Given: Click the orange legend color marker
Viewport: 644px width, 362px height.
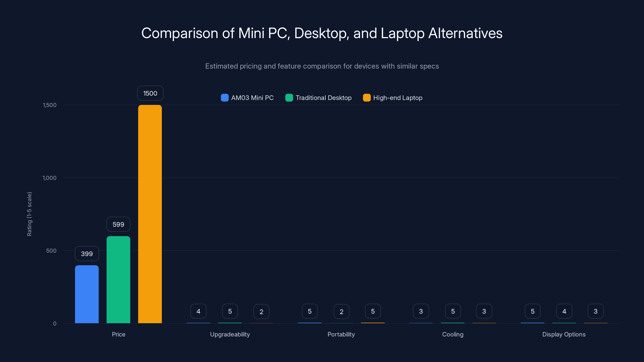Looking at the screenshot, I should pos(366,98).
